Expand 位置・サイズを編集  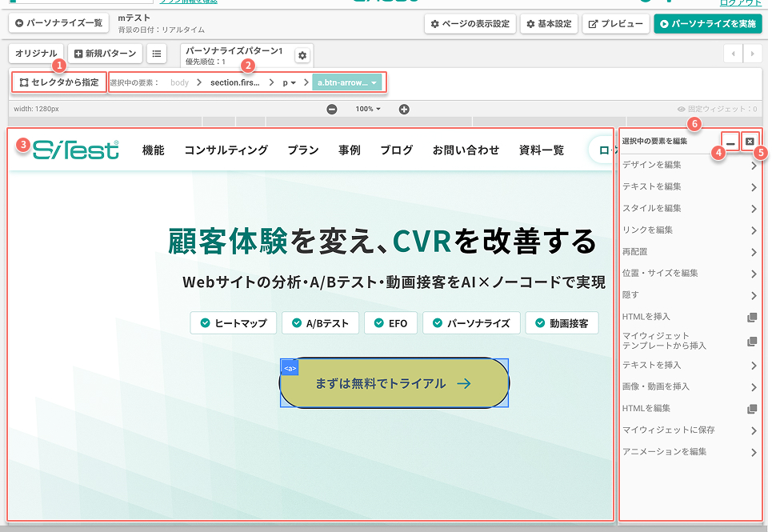point(690,274)
